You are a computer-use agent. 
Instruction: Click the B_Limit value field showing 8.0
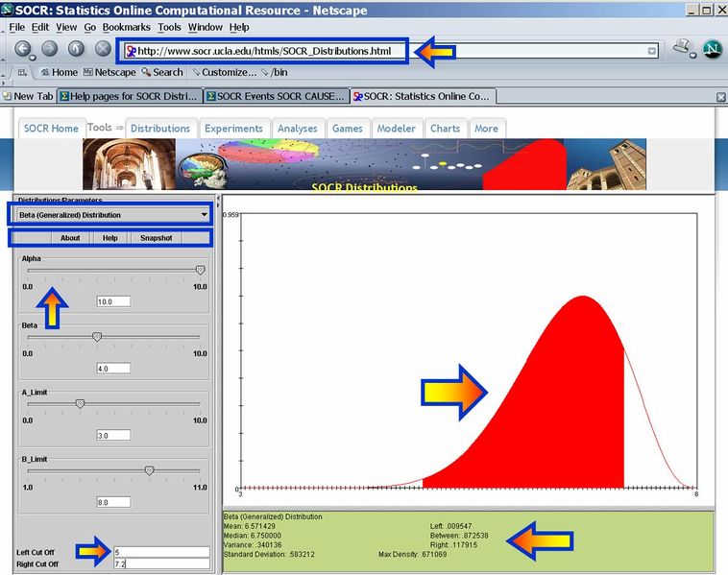113,502
